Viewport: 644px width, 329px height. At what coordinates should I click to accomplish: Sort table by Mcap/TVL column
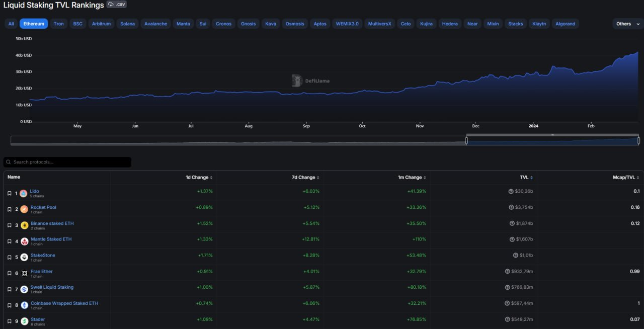click(625, 178)
